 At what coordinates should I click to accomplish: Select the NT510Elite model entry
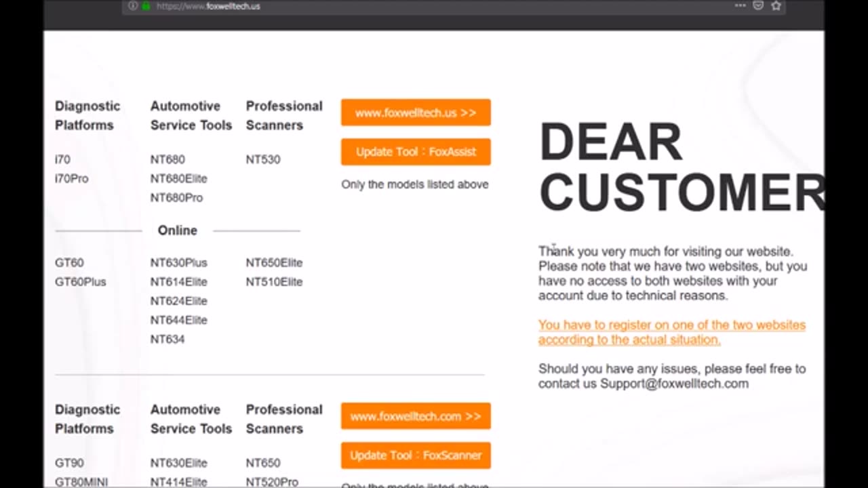coord(274,281)
